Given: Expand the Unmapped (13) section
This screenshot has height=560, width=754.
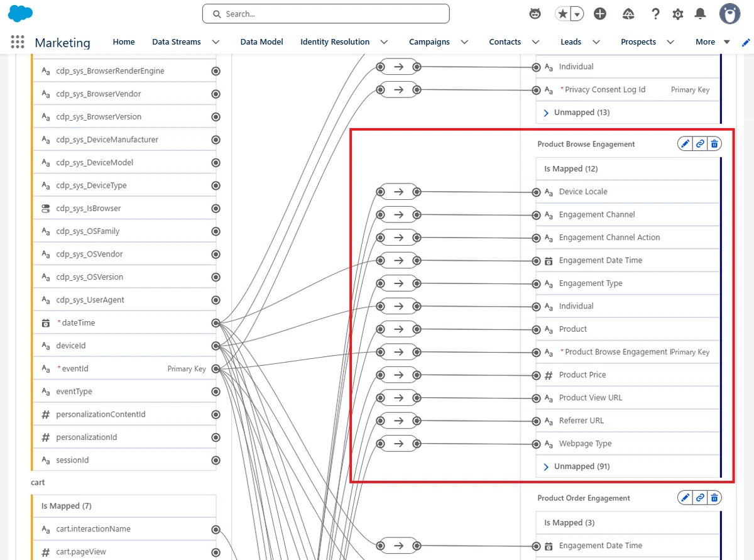Looking at the screenshot, I should [546, 113].
